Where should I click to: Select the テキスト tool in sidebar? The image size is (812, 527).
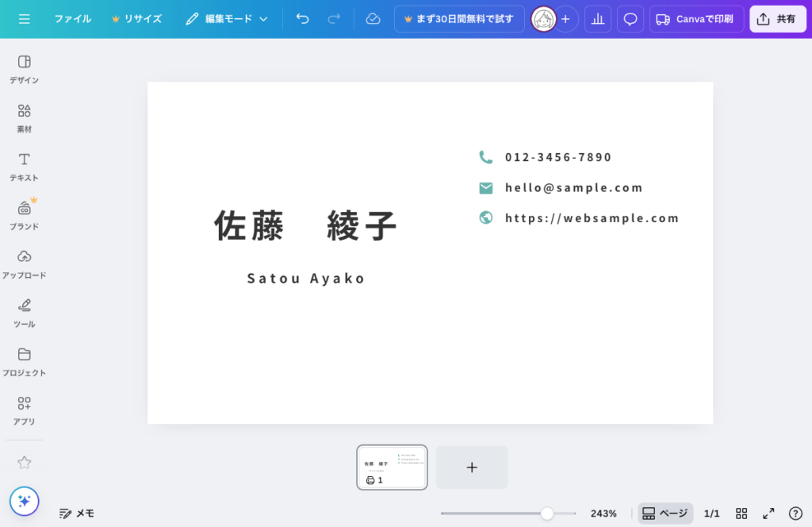(24, 167)
